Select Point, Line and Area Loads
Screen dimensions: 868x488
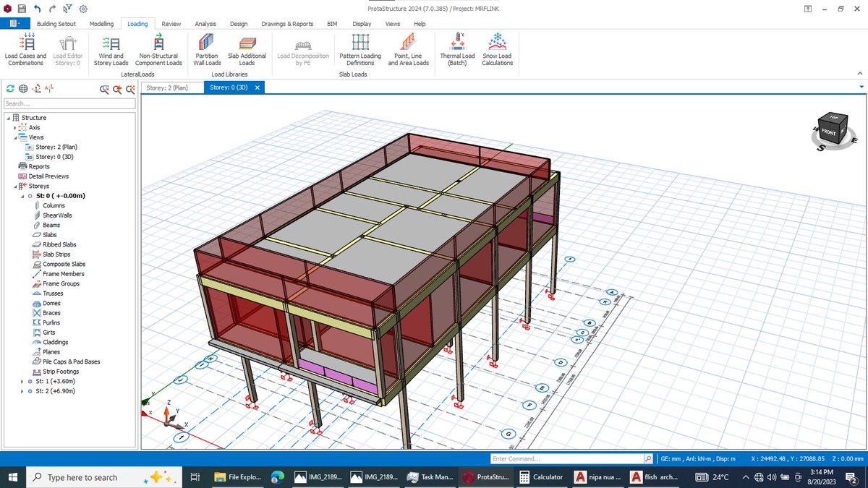click(x=408, y=50)
